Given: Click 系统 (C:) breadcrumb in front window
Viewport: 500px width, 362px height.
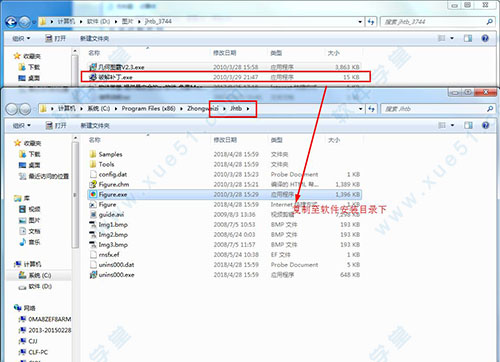Looking at the screenshot, I should [98, 108].
